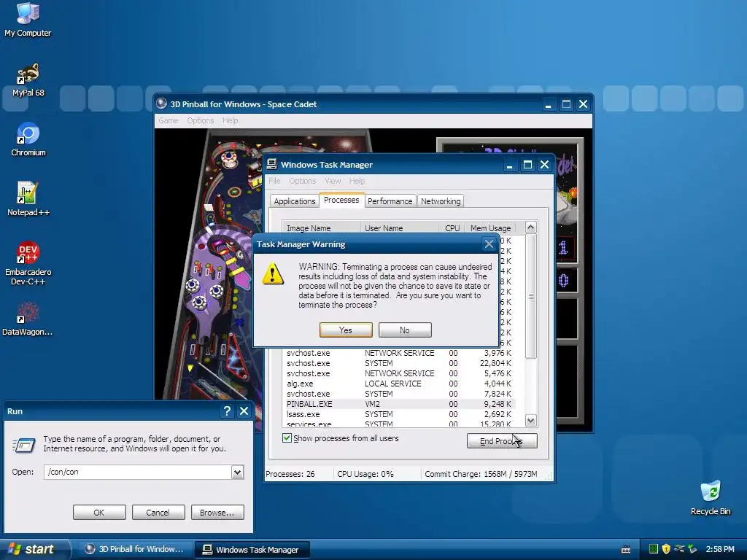Click Browse... in the Run dialog
This screenshot has width=747, height=560.
(217, 513)
